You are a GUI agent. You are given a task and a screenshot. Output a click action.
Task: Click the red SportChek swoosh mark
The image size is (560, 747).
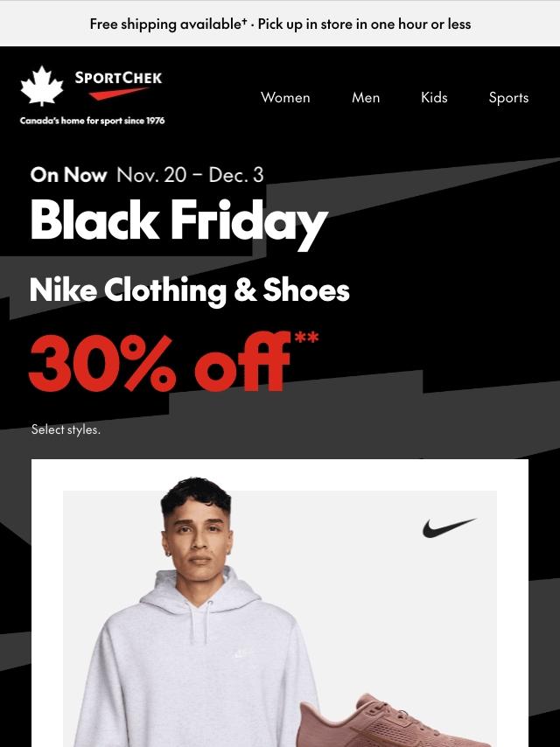click(x=118, y=94)
